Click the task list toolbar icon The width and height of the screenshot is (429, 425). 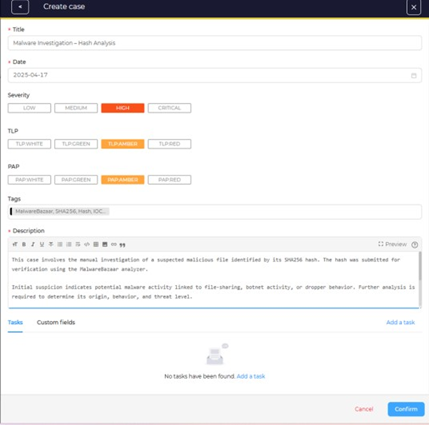[78, 244]
